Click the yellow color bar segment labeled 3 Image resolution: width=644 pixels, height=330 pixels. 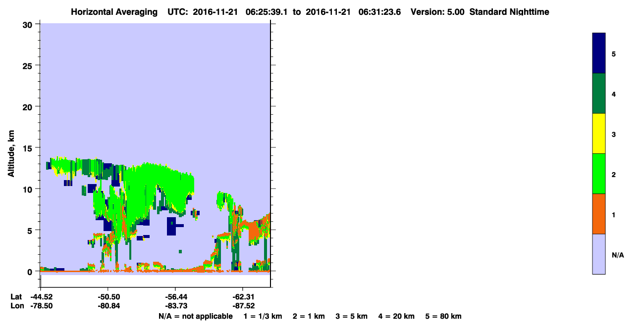click(x=599, y=134)
